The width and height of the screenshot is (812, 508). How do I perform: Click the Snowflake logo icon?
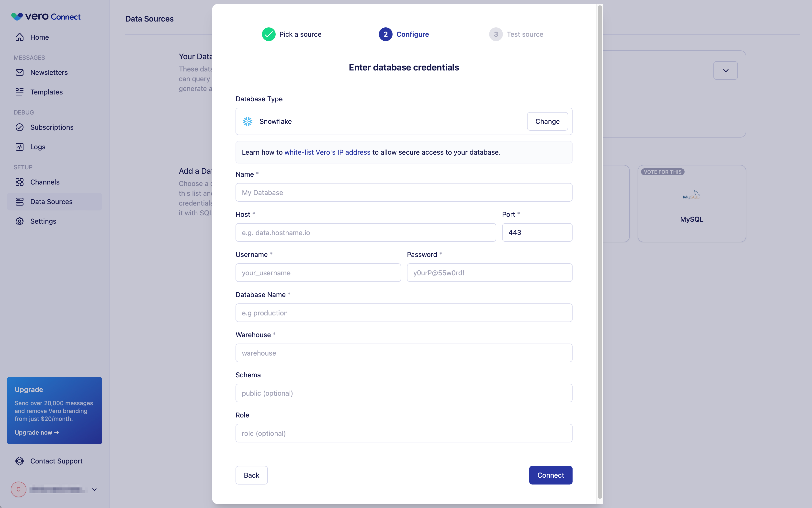[248, 122]
